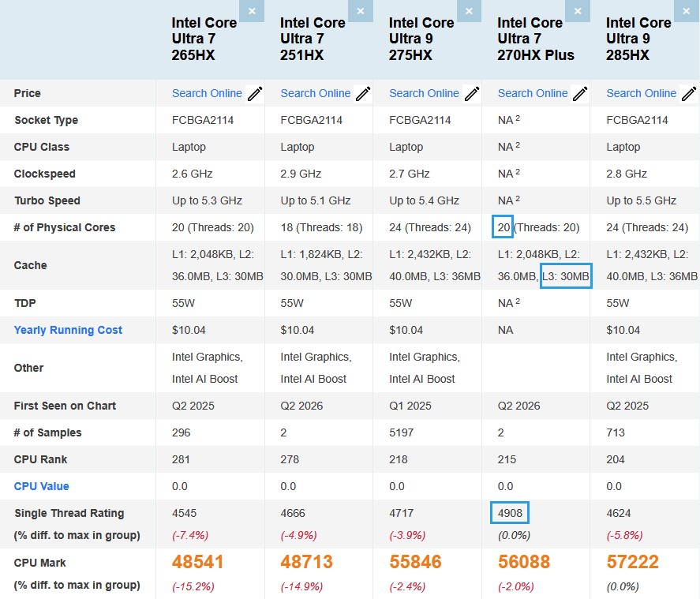Click 2.9 GHz clockspeed value
The height and width of the screenshot is (599, 700).
(301, 174)
